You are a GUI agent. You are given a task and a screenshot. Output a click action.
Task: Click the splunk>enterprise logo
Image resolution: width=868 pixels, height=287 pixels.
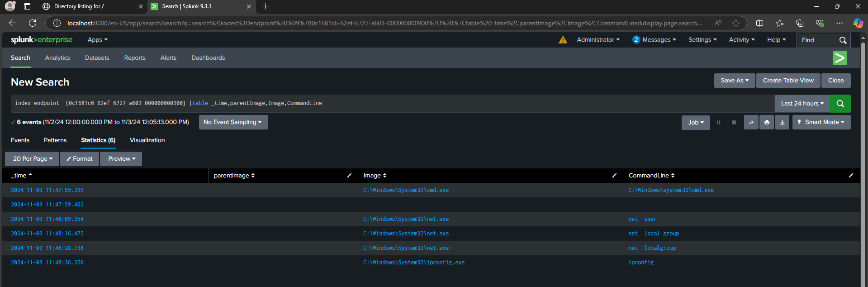coord(42,40)
